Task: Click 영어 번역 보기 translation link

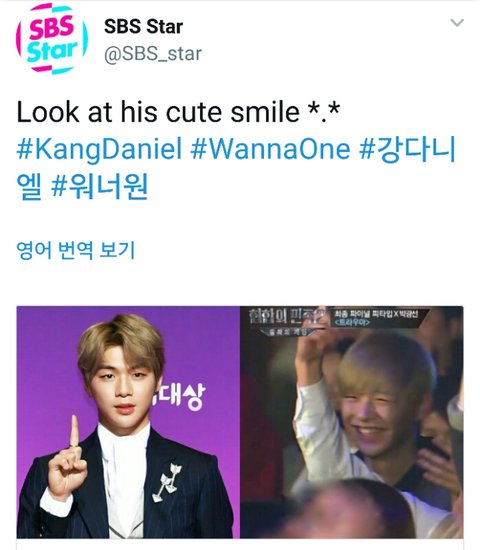Action: pos(75,250)
